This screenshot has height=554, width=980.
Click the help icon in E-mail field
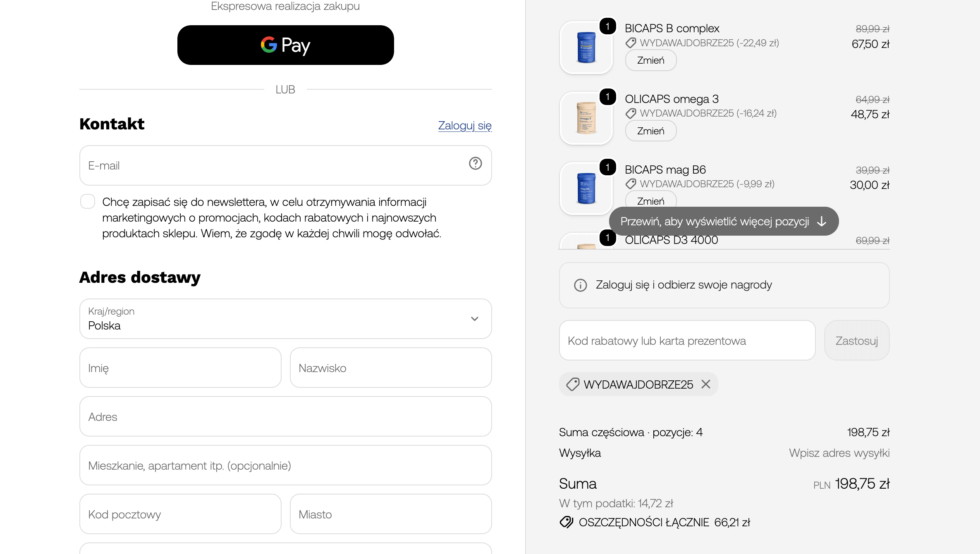475,164
